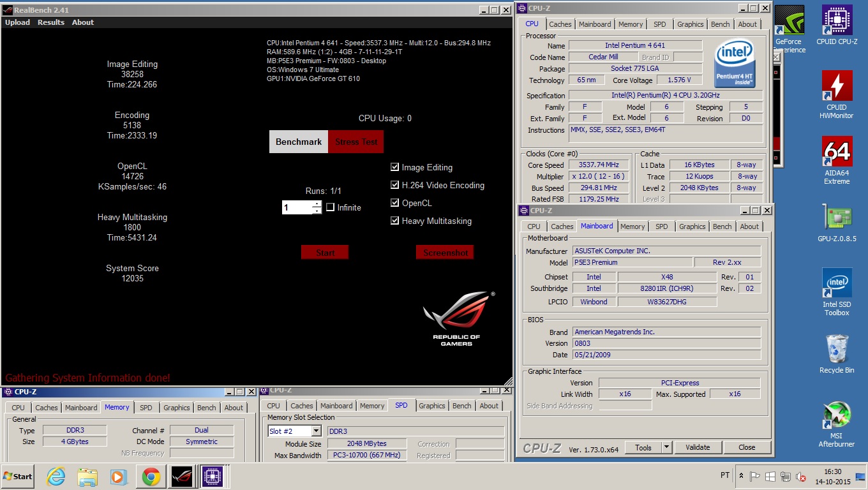Open the AIDA64 Extreme desktop icon
The height and width of the screenshot is (490, 868).
(x=837, y=161)
